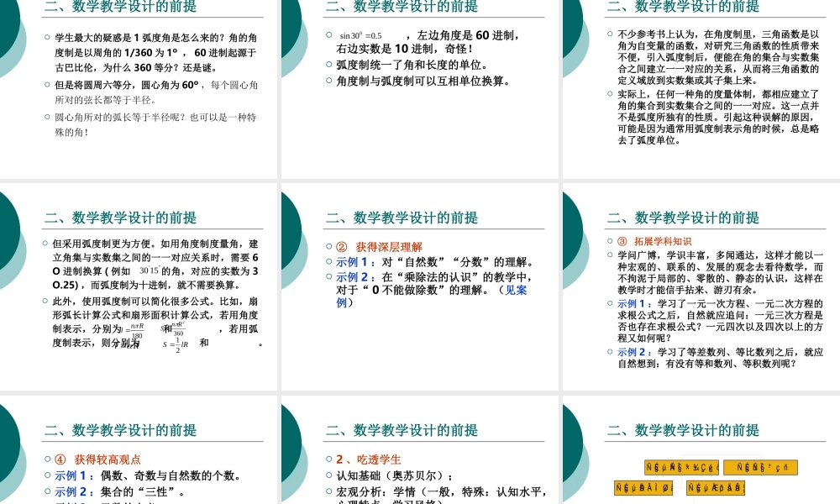This screenshot has width=840, height=504.
Task: Click the bullet starting '但是将圆周六等分'
Action: 156,92
